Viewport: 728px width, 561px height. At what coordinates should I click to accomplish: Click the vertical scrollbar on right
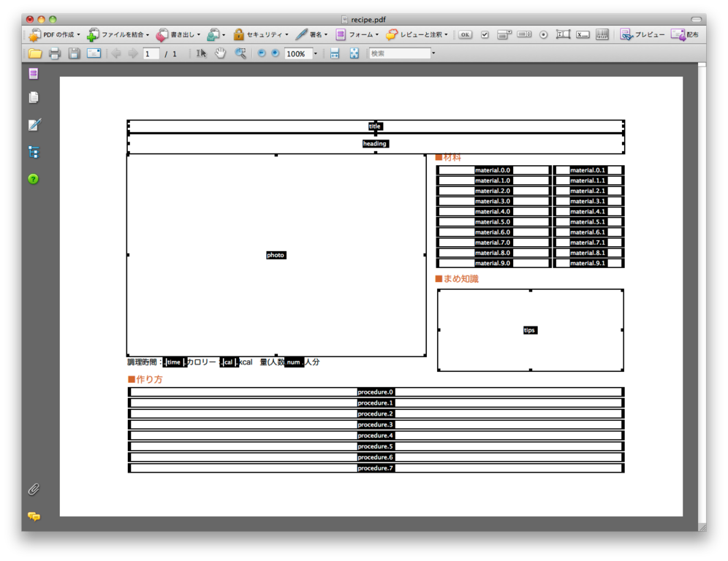point(702,297)
